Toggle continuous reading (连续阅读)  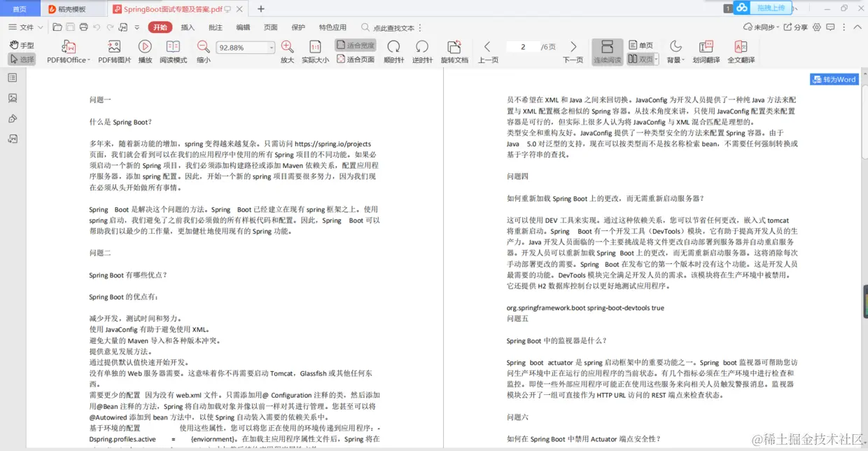click(x=607, y=52)
